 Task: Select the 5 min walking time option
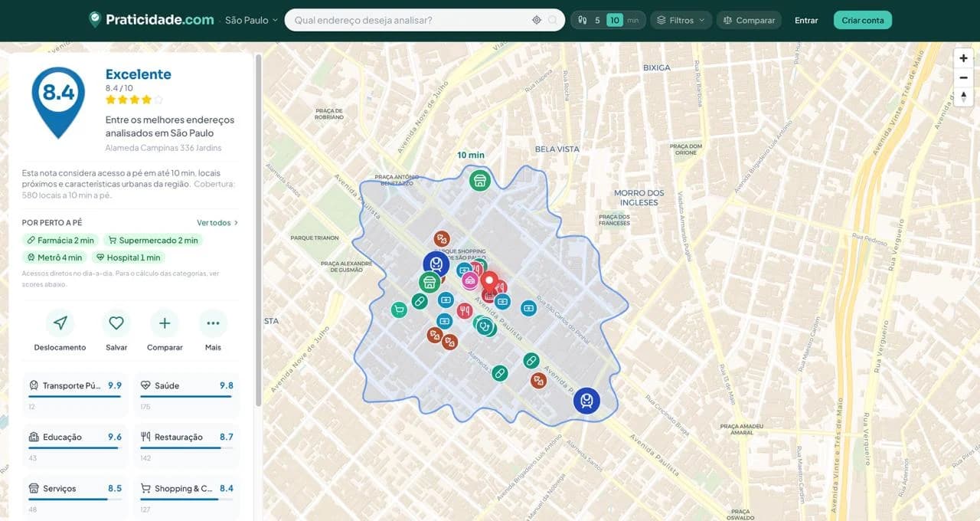tap(597, 20)
